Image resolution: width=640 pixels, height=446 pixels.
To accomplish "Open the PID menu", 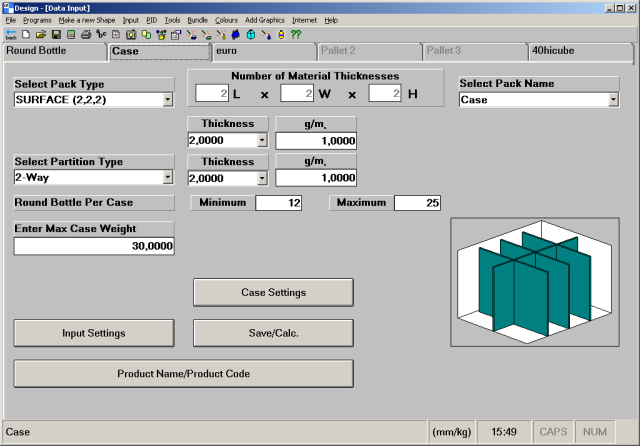I will pyautogui.click(x=152, y=20).
